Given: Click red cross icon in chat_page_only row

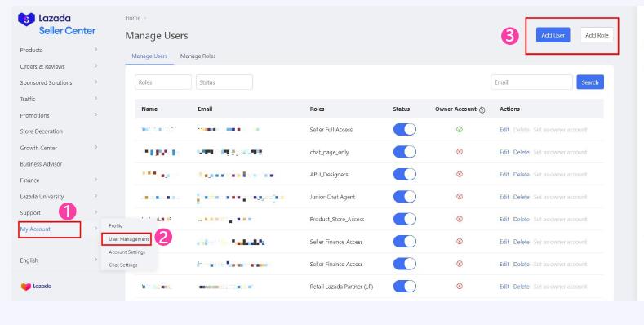Looking at the screenshot, I should coord(460,152).
